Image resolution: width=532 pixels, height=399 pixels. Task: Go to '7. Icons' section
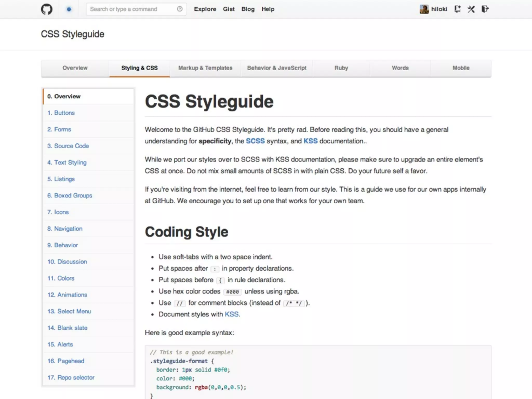88,212
